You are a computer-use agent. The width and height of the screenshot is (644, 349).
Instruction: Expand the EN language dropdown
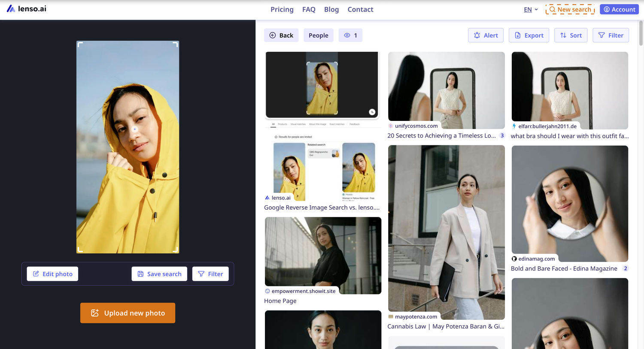pyautogui.click(x=531, y=9)
